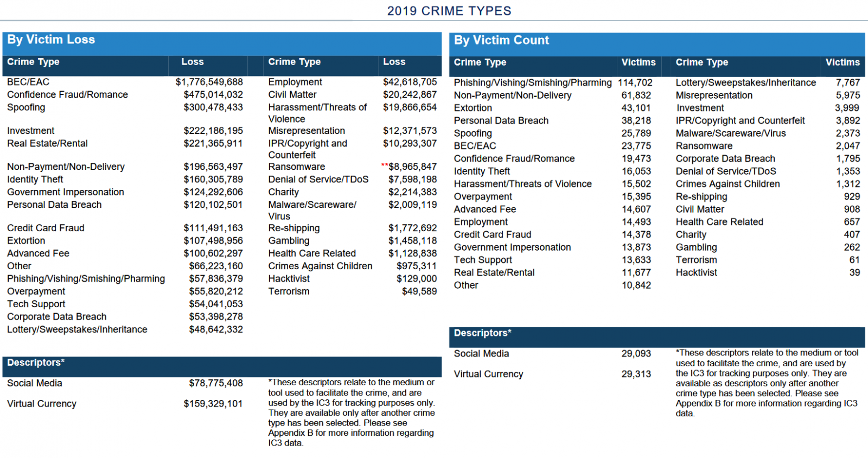Click the Corporate Data Breach loss $53,398,278
Viewport: 868px width, 458px height.
pos(215,317)
